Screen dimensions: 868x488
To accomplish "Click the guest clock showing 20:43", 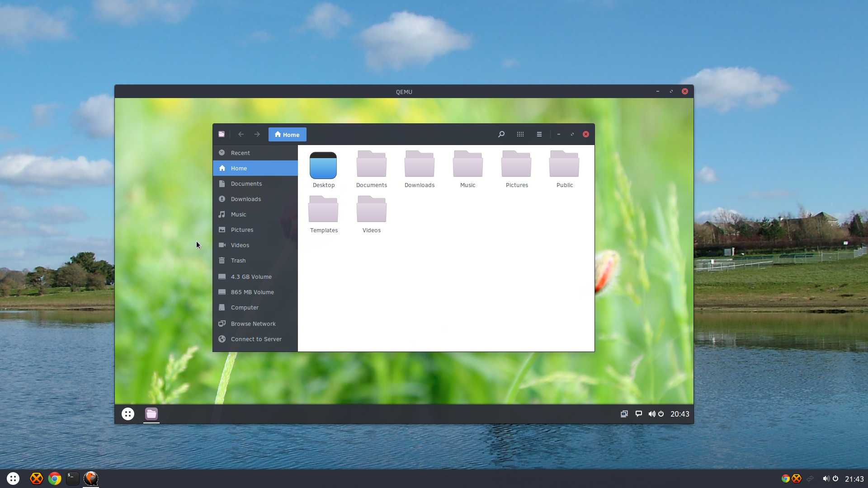I will pos(680,414).
